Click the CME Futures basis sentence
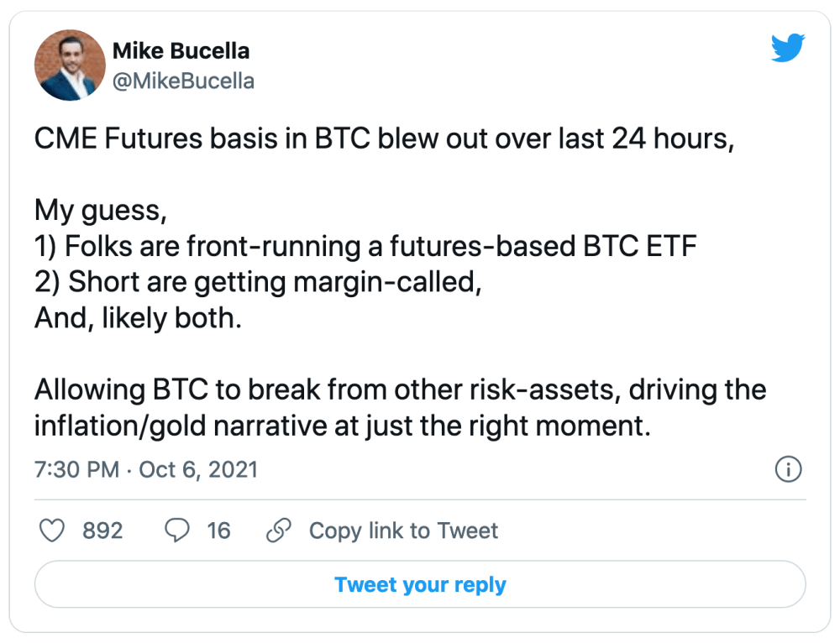 click(x=384, y=139)
